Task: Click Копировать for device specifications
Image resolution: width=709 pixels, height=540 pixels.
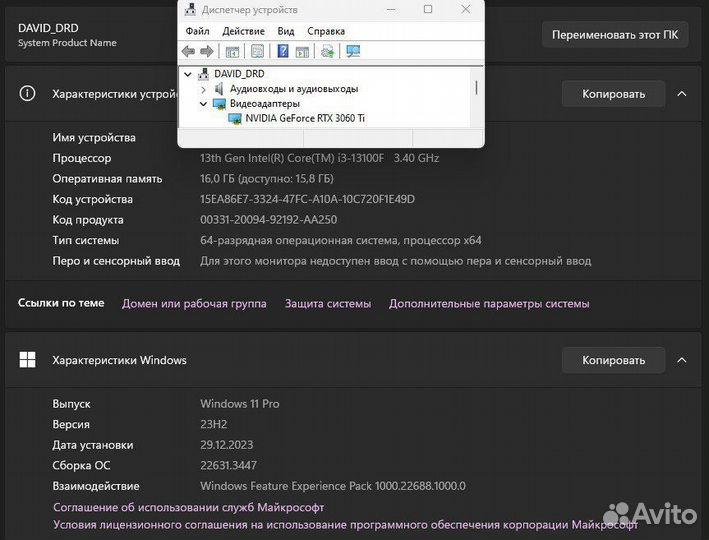Action: [614, 94]
